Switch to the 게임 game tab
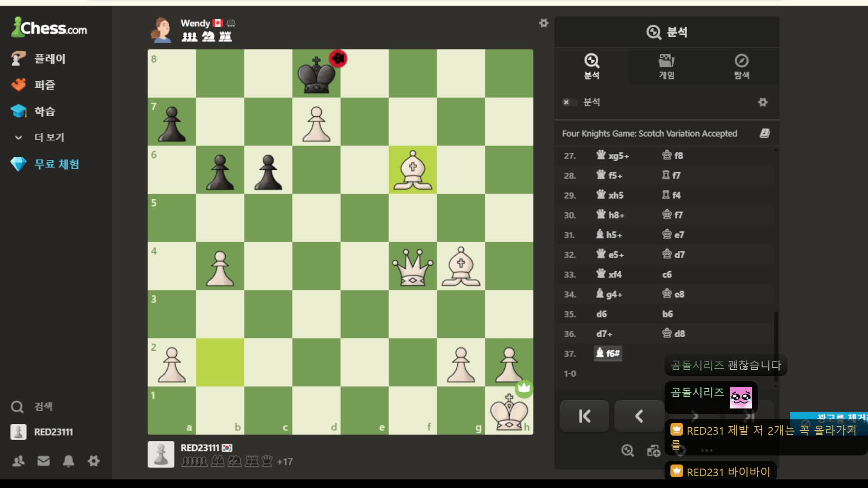The height and width of the screenshot is (488, 868). coord(666,66)
